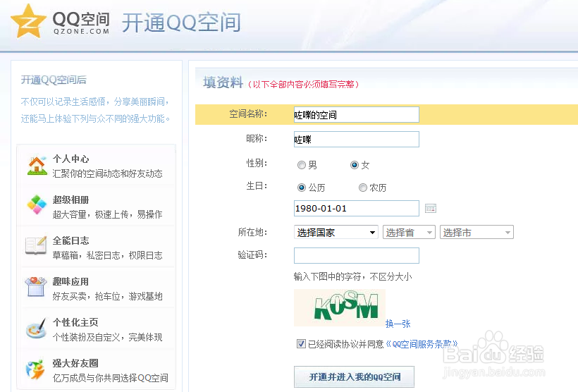The height and width of the screenshot is (392, 578).
Task: Click the 强大好友圈 people icon
Action: 35,369
